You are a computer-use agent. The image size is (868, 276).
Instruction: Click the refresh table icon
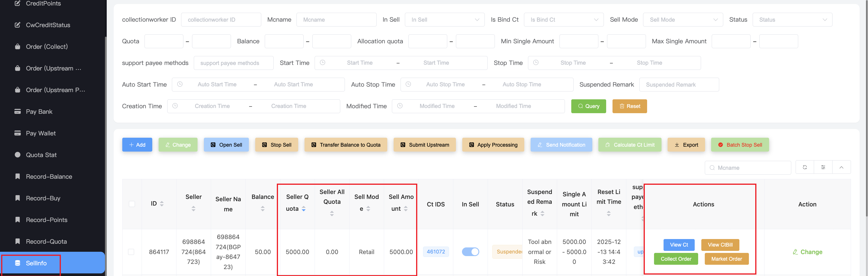point(805,167)
